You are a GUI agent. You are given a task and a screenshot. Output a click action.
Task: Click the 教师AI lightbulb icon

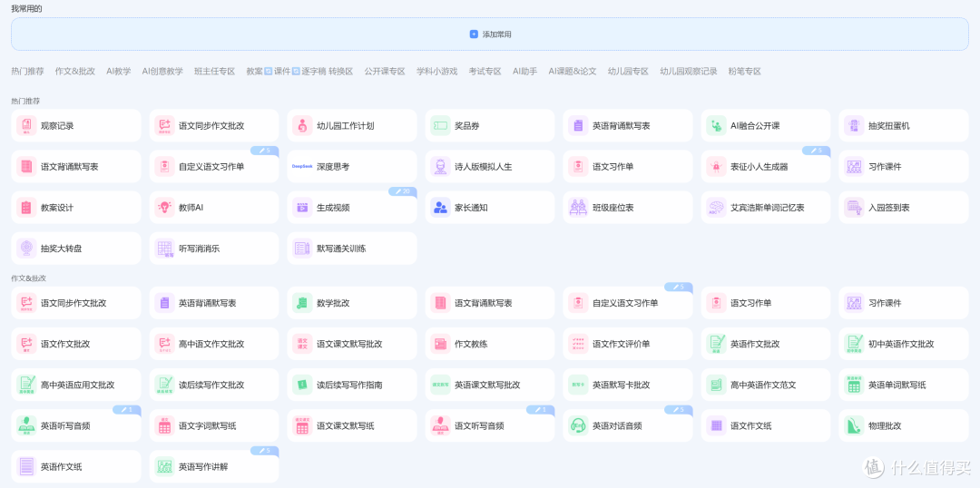(x=165, y=208)
